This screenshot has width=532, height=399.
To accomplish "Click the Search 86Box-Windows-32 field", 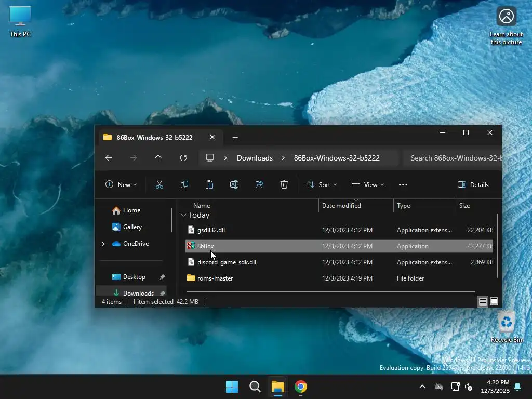I will click(x=453, y=158).
